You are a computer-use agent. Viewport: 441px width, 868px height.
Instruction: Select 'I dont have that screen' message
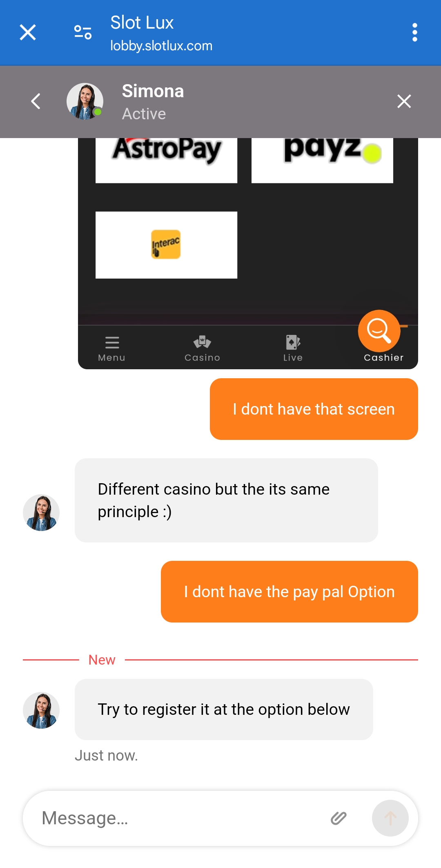(314, 409)
